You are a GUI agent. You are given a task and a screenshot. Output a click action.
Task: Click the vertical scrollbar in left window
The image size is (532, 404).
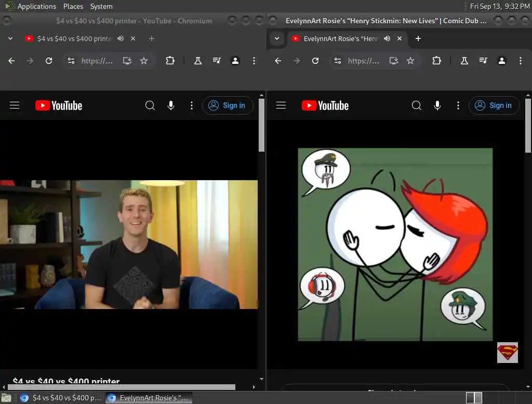(262, 125)
